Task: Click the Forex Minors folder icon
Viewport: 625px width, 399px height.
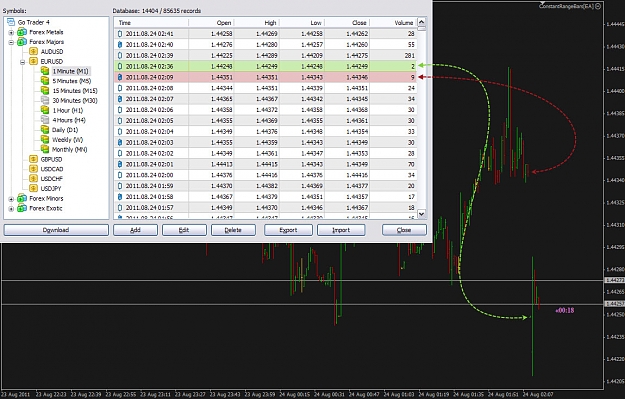Action: click(22, 198)
